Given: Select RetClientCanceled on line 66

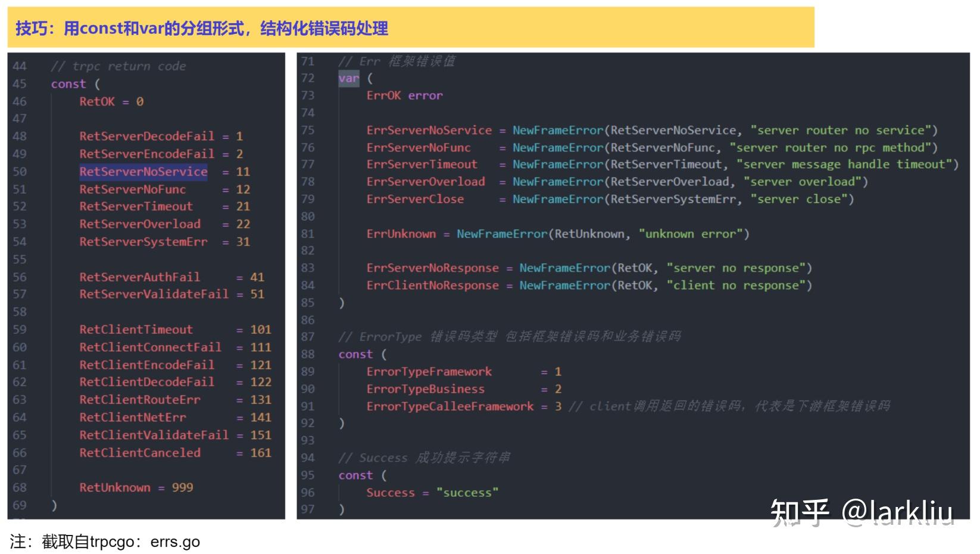Looking at the screenshot, I should [x=140, y=453].
